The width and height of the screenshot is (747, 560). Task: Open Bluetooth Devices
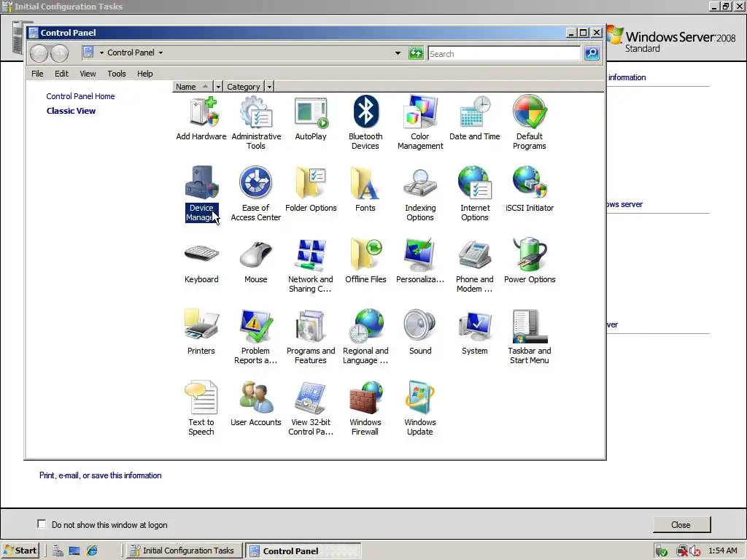[365, 122]
